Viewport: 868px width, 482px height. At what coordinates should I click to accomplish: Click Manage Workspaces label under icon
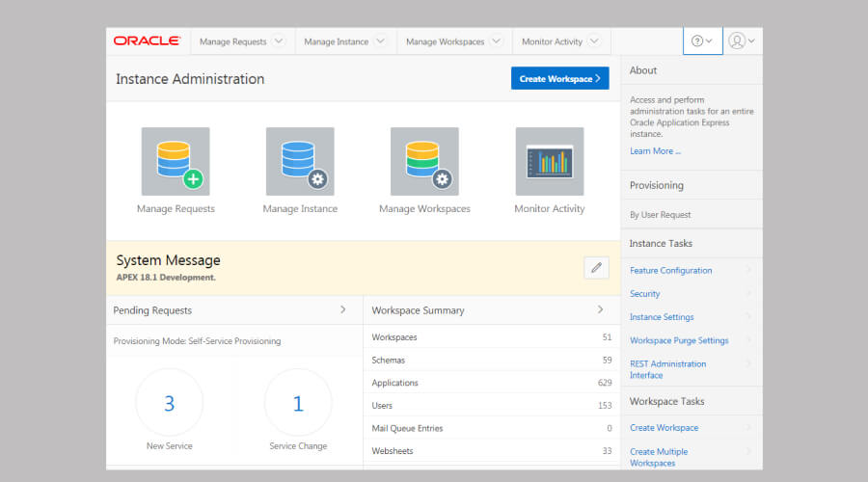424,208
